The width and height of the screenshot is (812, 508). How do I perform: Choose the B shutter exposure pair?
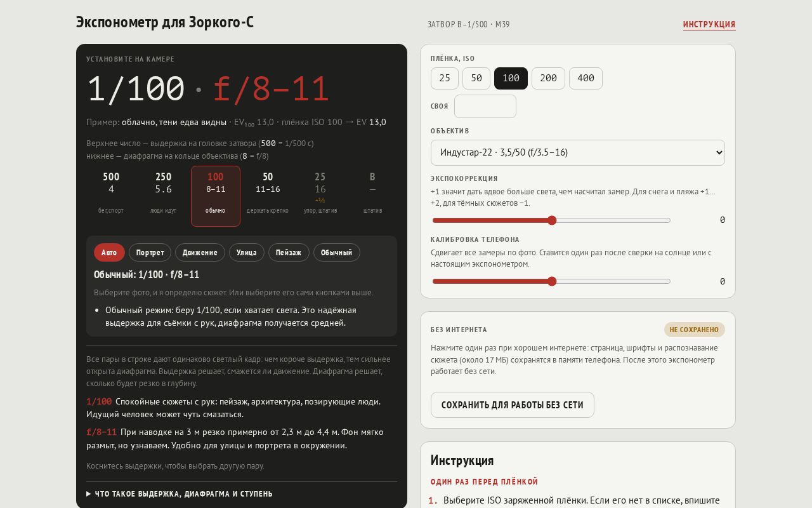point(372,196)
